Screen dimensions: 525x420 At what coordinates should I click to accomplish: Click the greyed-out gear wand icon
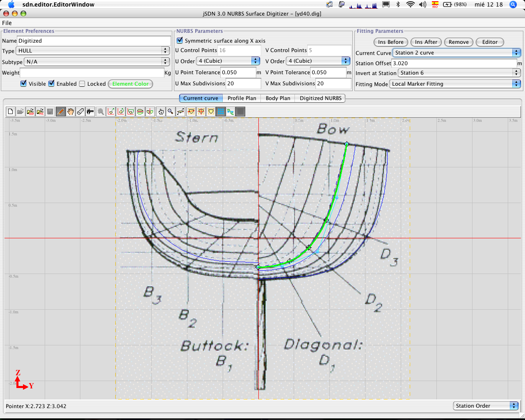101,112
